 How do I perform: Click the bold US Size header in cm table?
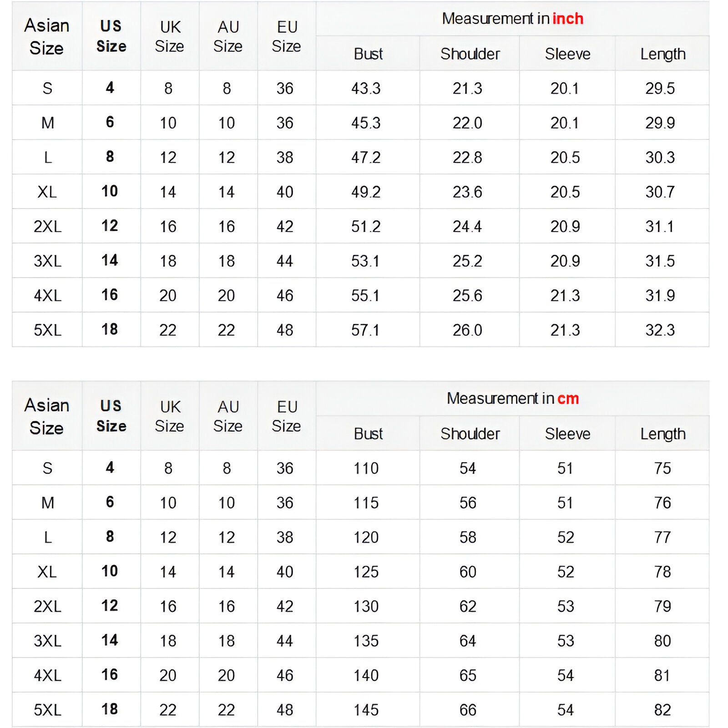coord(111,416)
